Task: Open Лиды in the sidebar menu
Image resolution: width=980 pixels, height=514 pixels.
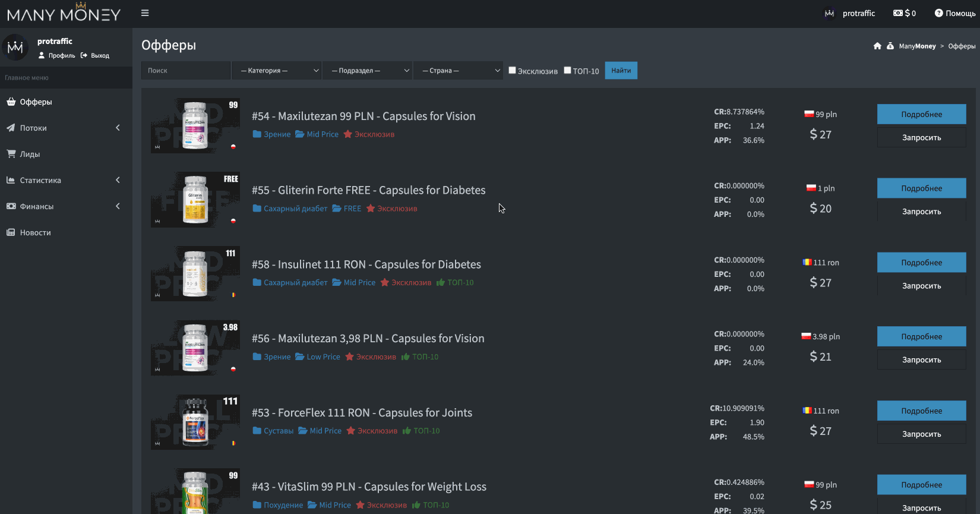Action: click(66, 154)
